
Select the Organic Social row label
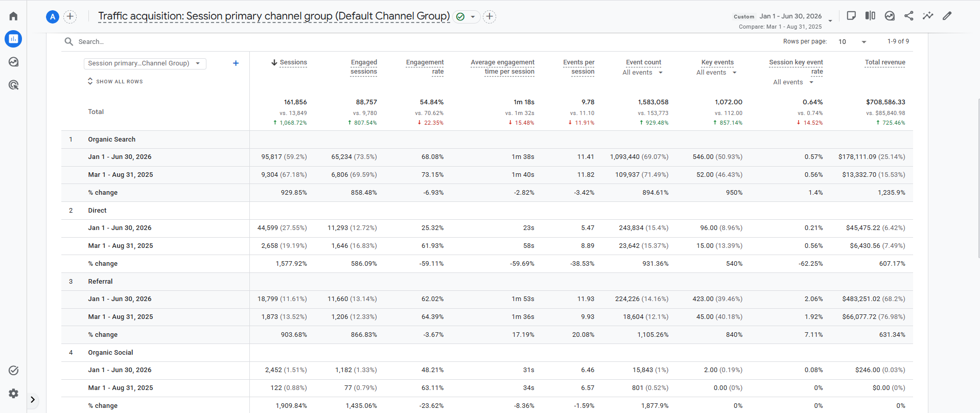(x=110, y=353)
